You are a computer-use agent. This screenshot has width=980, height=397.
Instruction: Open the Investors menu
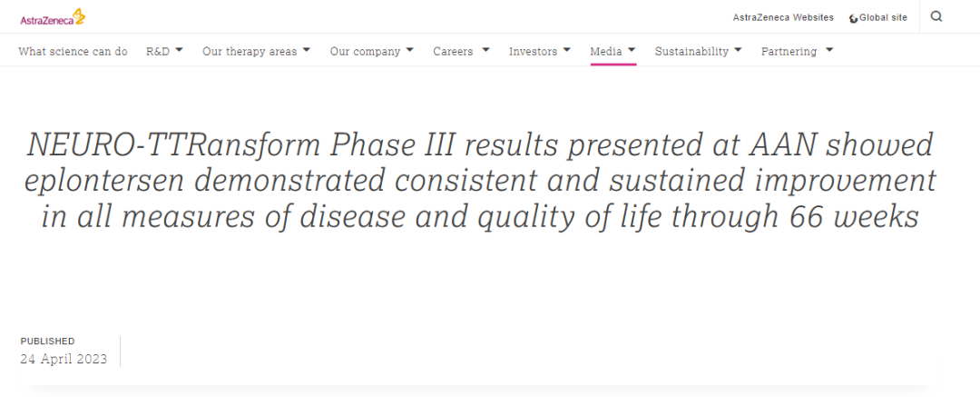[533, 52]
